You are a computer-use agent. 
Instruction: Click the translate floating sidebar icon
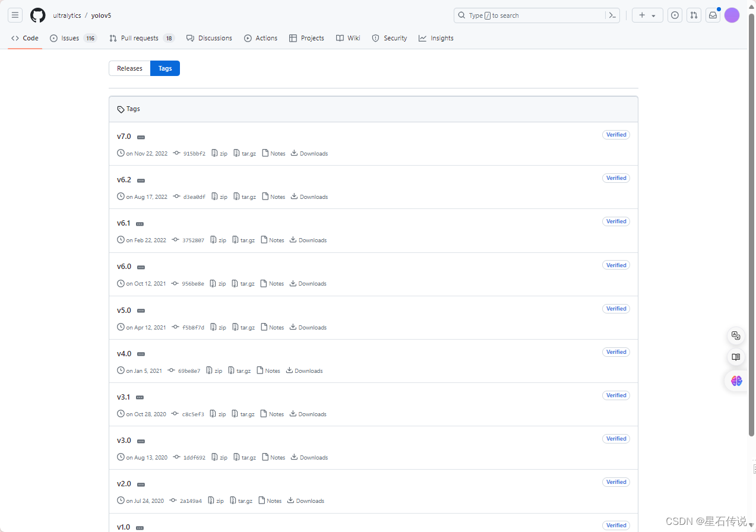click(x=736, y=335)
